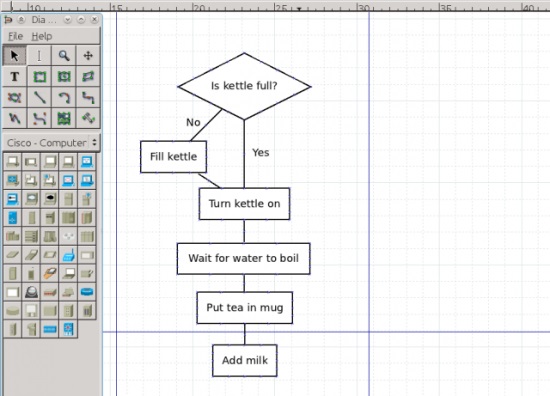Pick the blue router shape in Cisco palette
Screen dimensions: 550x396
tap(87, 292)
